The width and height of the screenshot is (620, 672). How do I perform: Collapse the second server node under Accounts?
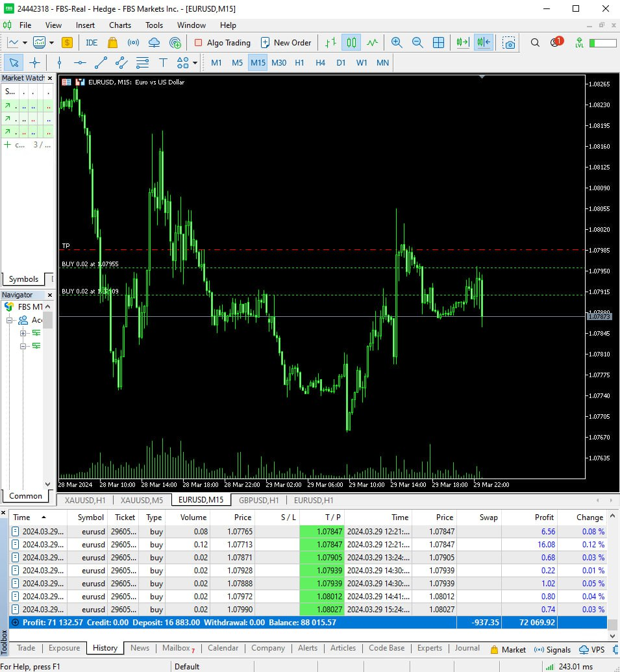click(23, 346)
